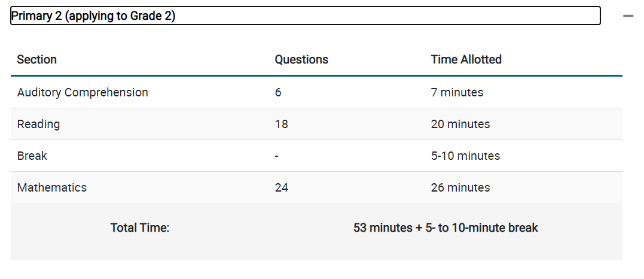The width and height of the screenshot is (644, 279).
Task: Click the Total Time label
Action: click(140, 228)
